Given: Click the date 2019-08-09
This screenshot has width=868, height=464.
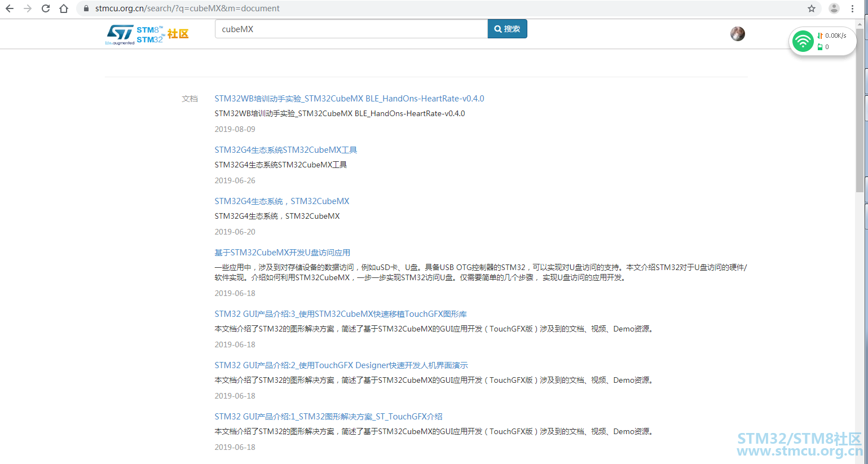Looking at the screenshot, I should click(235, 129).
